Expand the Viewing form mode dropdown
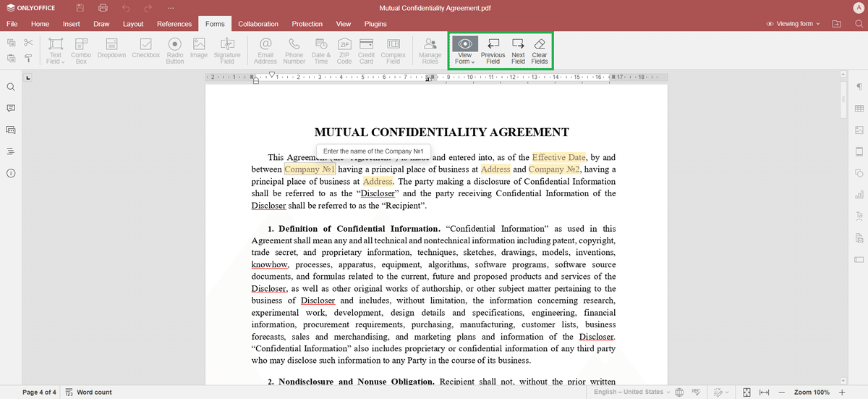 click(793, 24)
